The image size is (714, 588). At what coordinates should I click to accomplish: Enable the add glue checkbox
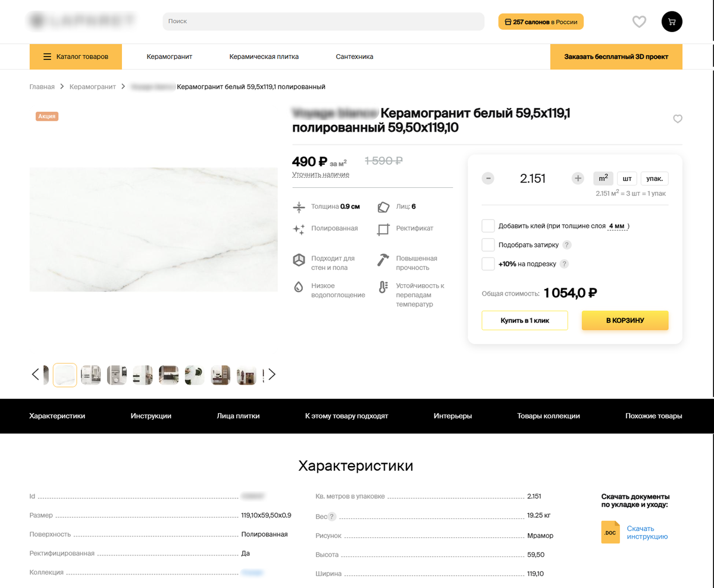(x=488, y=226)
